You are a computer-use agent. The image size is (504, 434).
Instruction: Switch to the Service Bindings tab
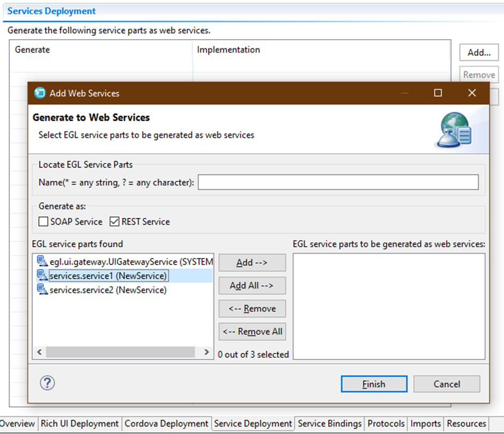click(330, 423)
